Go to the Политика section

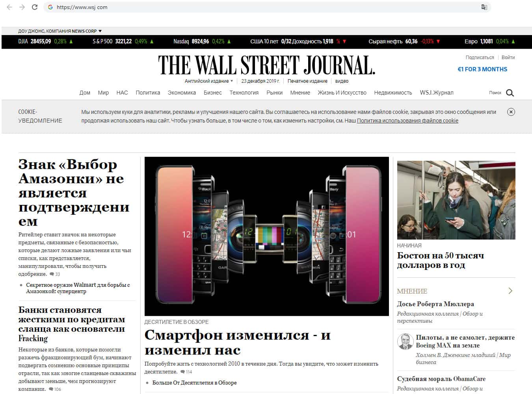(x=148, y=93)
